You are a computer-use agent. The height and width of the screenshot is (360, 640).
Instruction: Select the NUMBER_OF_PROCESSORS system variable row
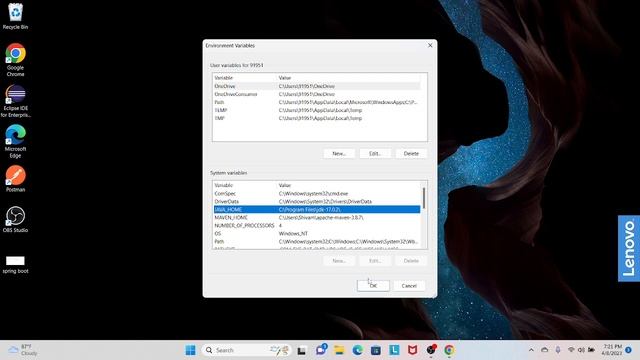click(x=317, y=225)
